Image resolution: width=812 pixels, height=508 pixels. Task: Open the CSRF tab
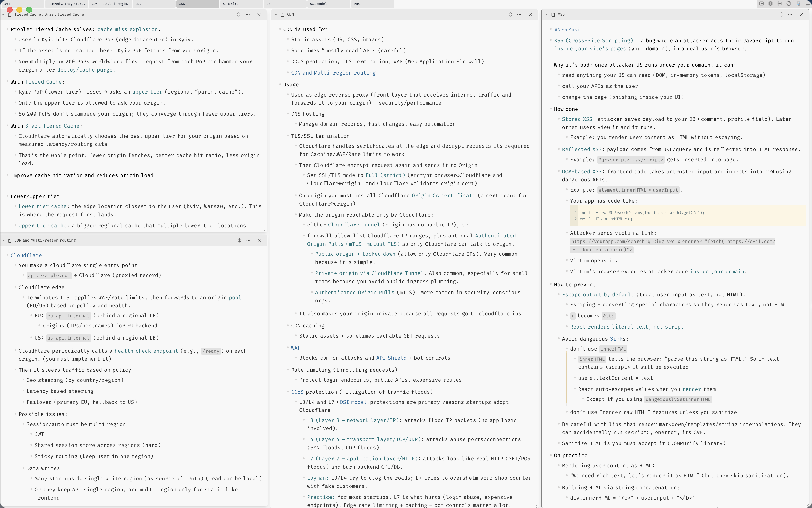click(x=285, y=4)
